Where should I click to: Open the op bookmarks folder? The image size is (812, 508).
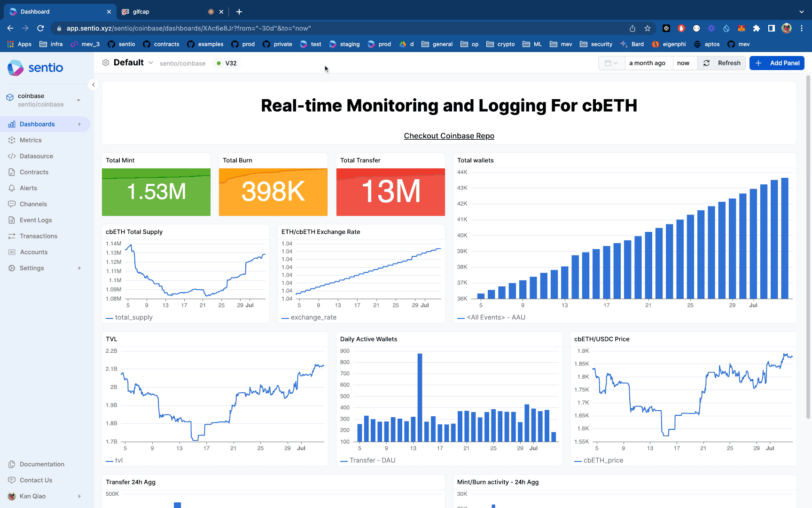(469, 44)
